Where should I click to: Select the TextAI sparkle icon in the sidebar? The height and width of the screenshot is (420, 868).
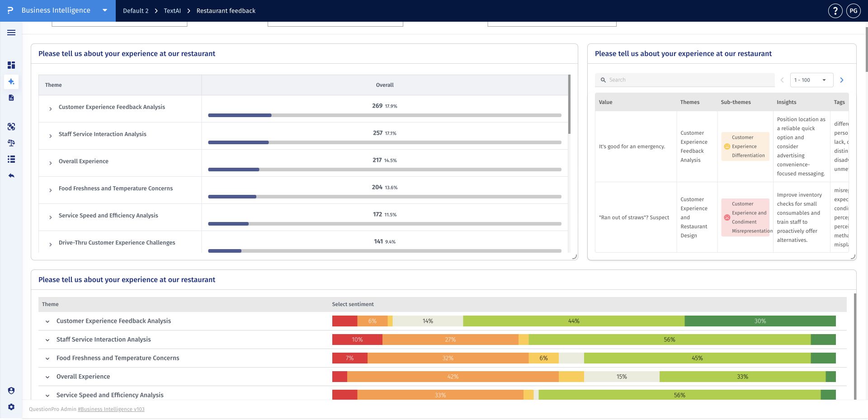pyautogui.click(x=11, y=81)
